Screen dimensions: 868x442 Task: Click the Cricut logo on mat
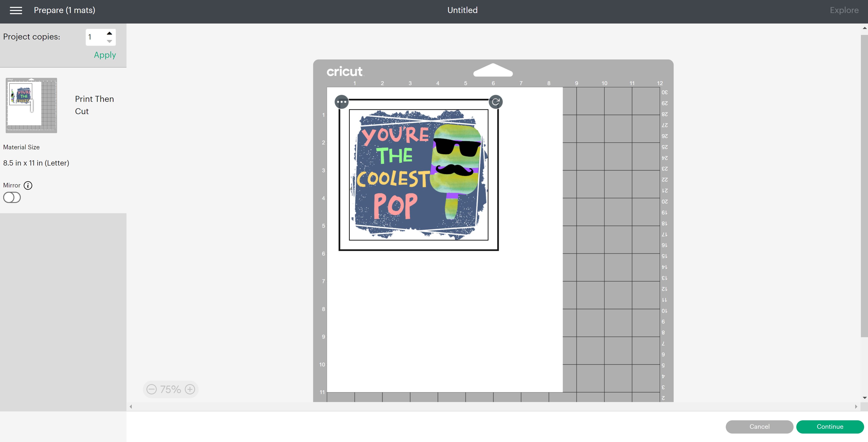pos(344,71)
